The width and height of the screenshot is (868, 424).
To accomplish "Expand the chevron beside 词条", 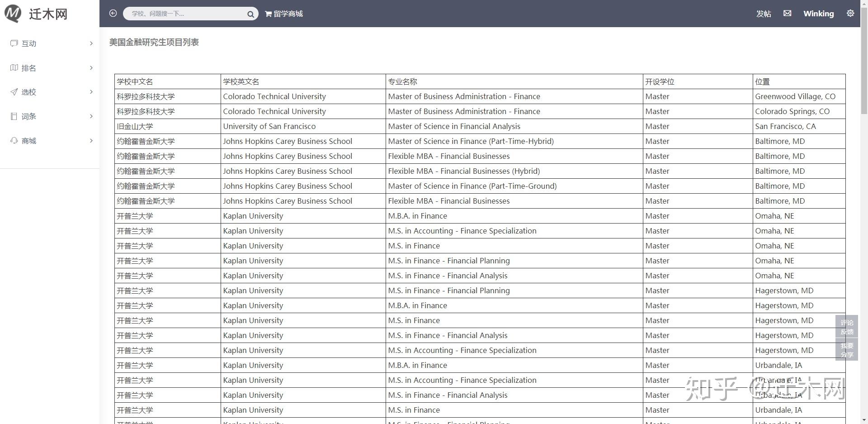I will click(x=91, y=116).
